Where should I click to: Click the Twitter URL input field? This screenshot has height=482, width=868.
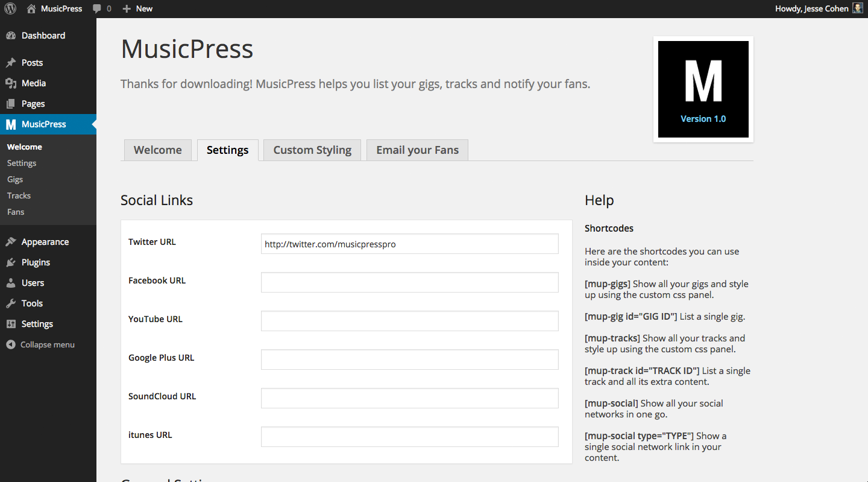[410, 244]
